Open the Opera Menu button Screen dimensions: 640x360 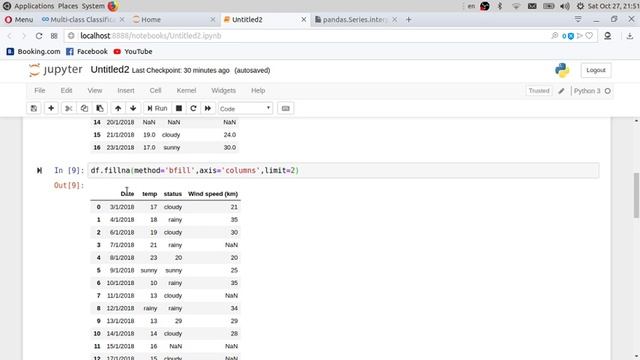(x=19, y=20)
